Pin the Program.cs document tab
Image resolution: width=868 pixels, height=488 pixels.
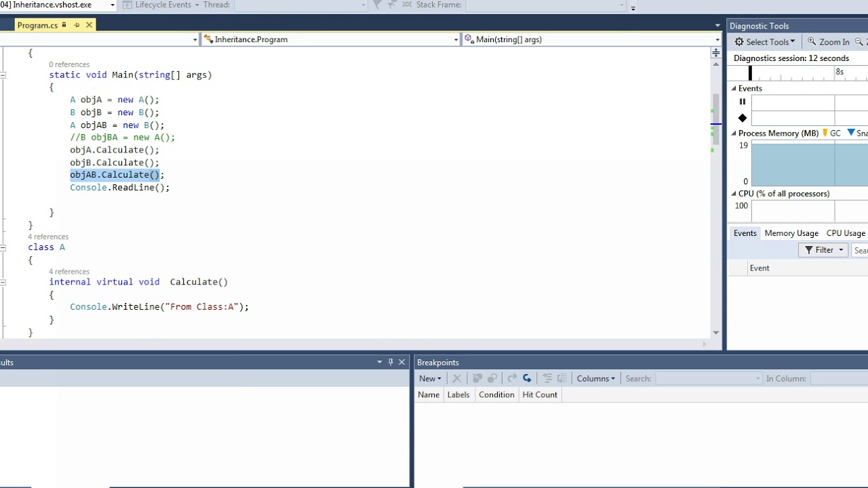(x=77, y=25)
